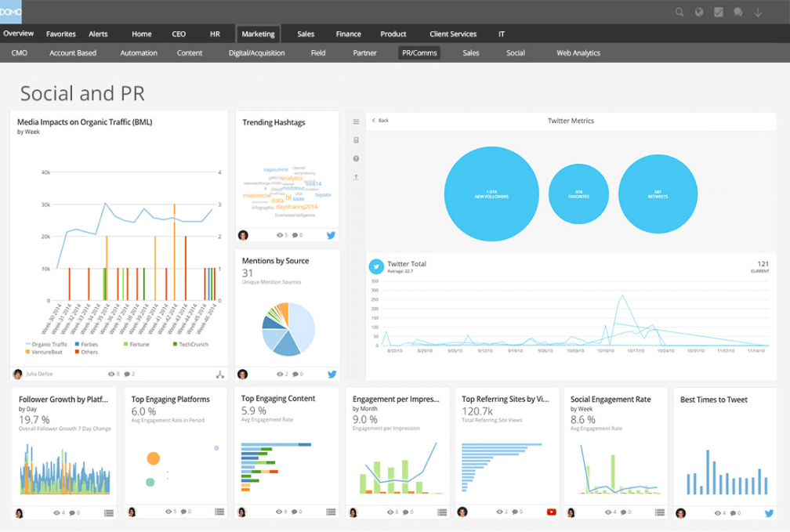This screenshot has height=532, width=790.
Task: Click network icon on Media Impacts card footer
Action: [220, 375]
